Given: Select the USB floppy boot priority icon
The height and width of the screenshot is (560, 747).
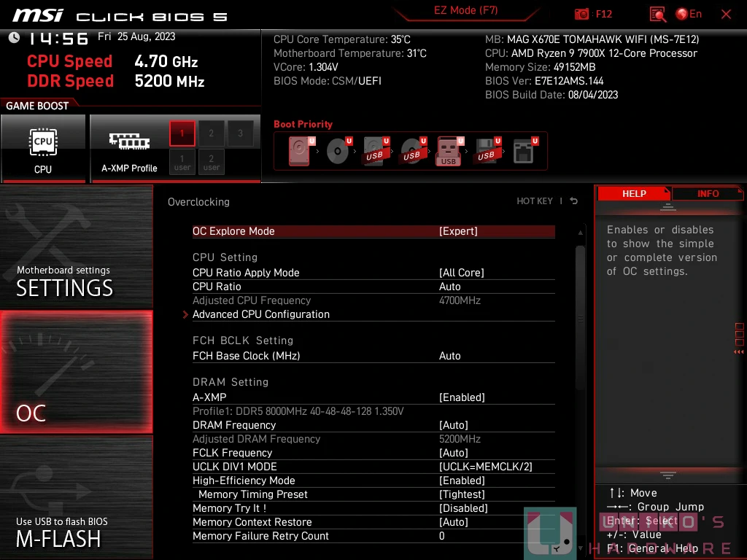Looking at the screenshot, I should [487, 151].
